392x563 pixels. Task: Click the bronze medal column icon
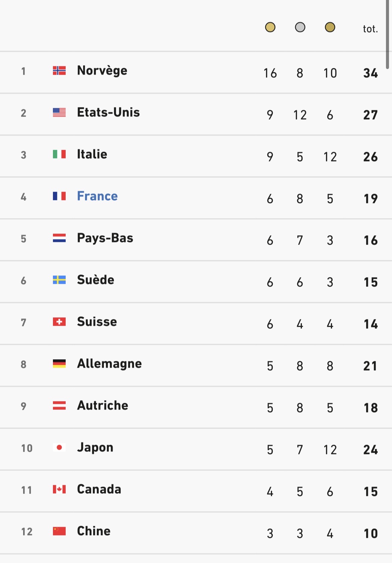tap(330, 27)
